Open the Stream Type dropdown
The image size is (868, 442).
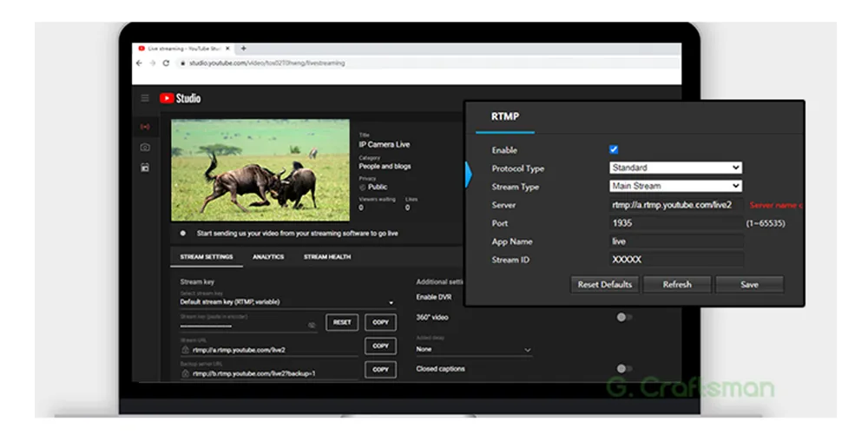(675, 186)
